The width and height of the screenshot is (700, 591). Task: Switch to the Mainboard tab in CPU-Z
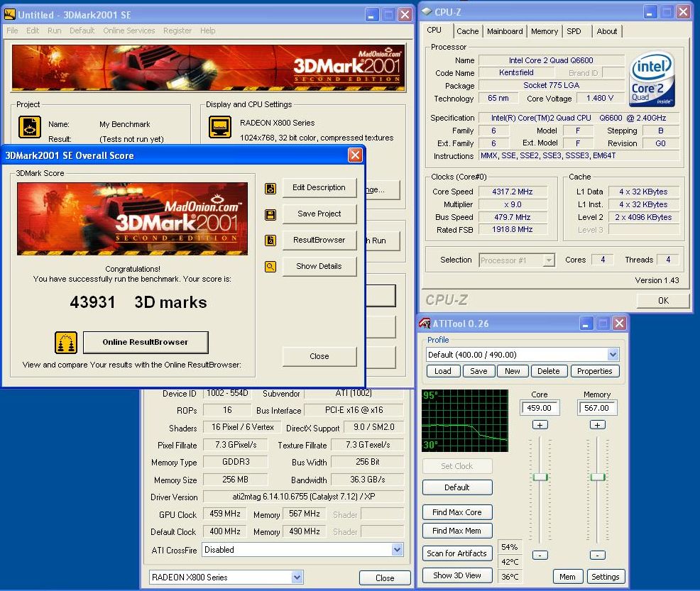click(505, 31)
